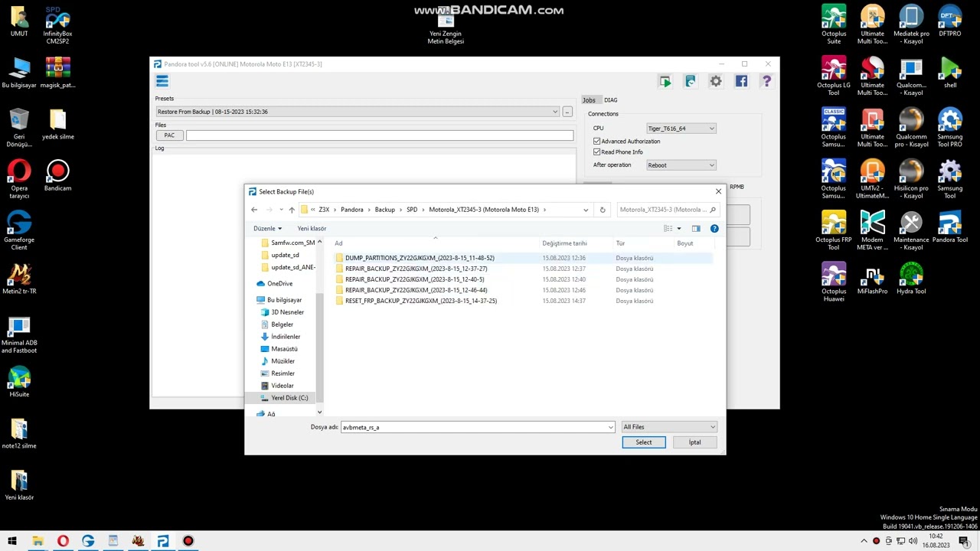Click the presets ellipsis button

tap(567, 112)
